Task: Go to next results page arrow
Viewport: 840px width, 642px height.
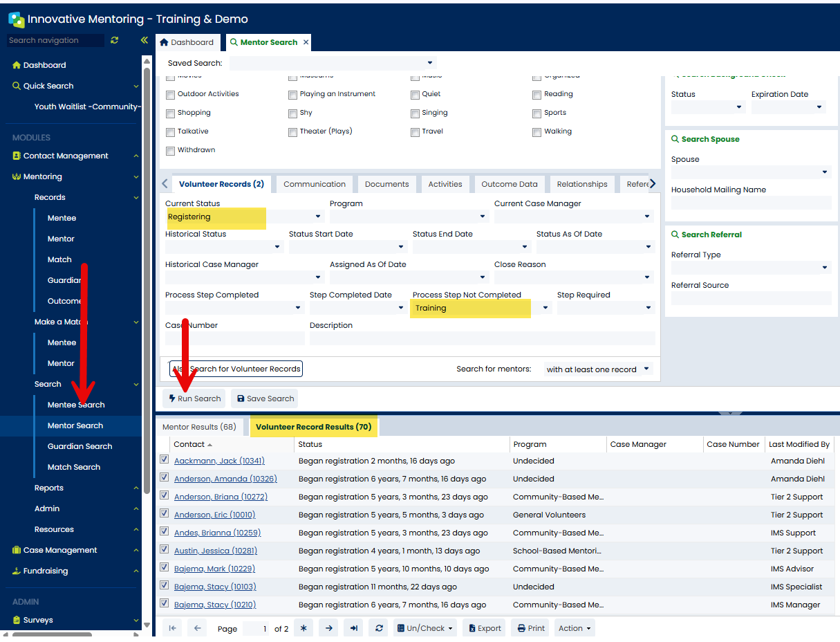Action: click(329, 628)
